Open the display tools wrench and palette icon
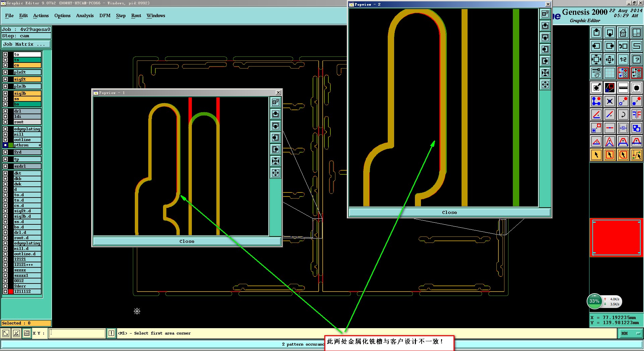This screenshot has height=351, width=644. (x=596, y=73)
